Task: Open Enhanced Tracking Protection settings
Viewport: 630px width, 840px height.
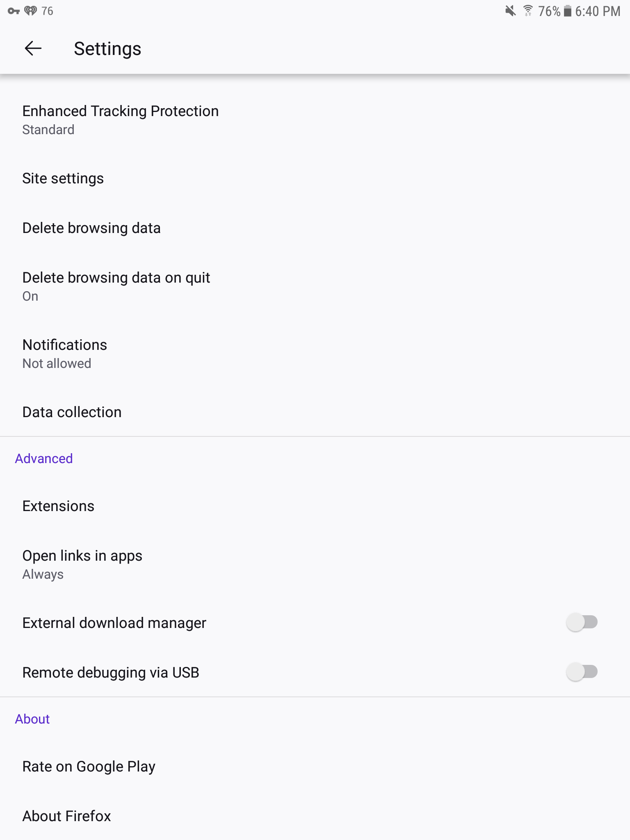Action: click(x=120, y=119)
